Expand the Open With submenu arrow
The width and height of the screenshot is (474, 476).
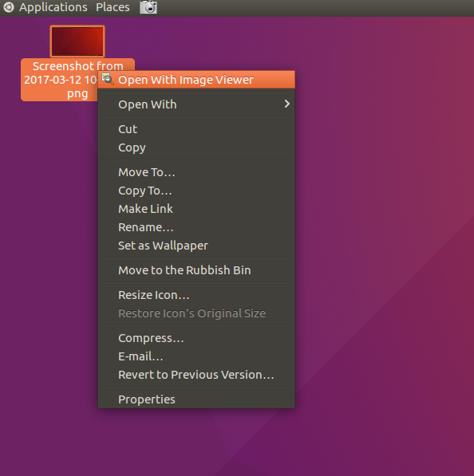[x=286, y=104]
